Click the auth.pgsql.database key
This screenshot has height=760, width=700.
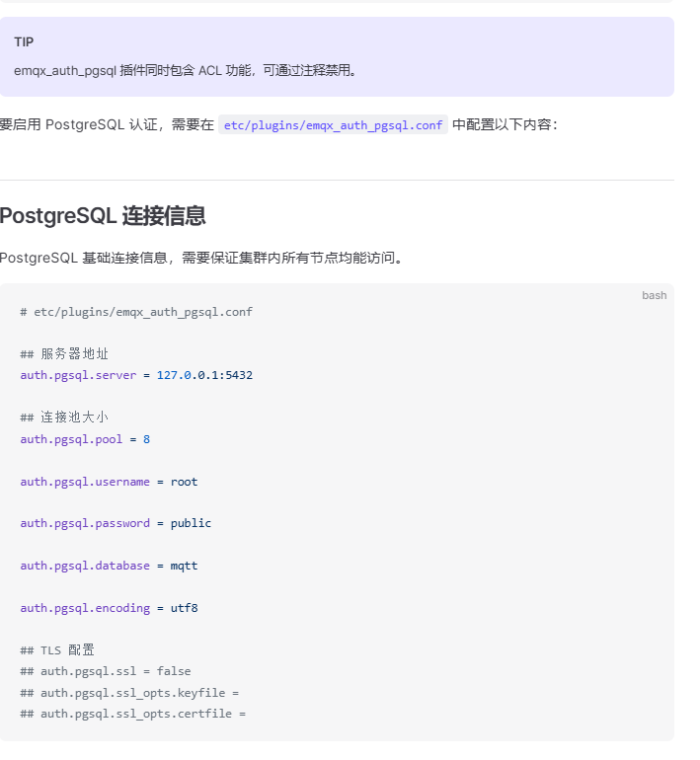[85, 566]
